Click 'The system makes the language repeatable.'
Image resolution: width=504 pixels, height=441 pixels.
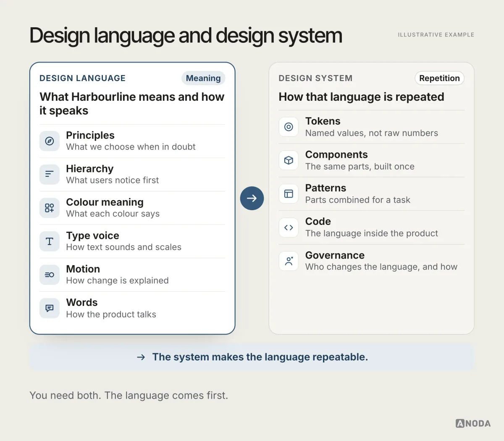coord(260,357)
